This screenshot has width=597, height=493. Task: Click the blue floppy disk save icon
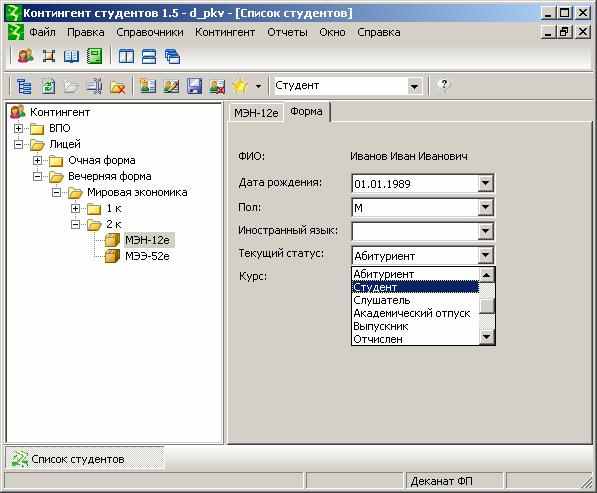[x=195, y=86]
